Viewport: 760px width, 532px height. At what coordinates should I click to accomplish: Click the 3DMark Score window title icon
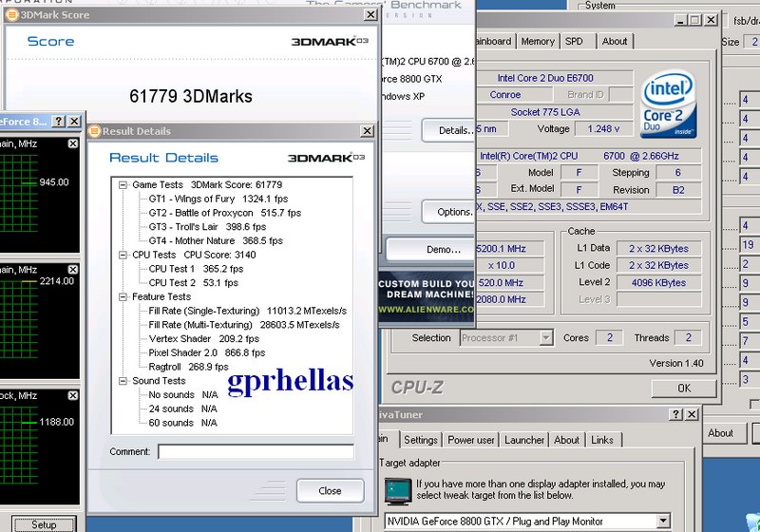point(11,15)
